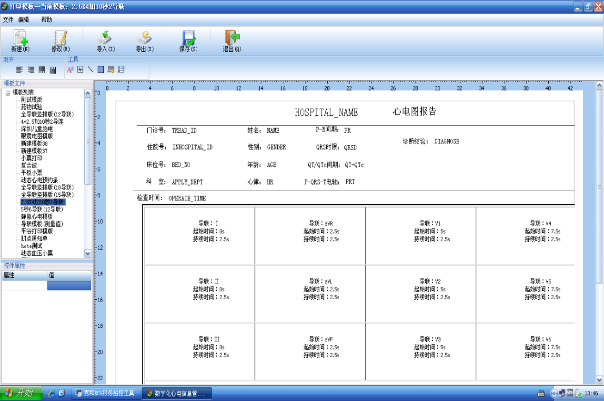
Task: Select the diagonal line drawing tool
Action: click(x=90, y=70)
